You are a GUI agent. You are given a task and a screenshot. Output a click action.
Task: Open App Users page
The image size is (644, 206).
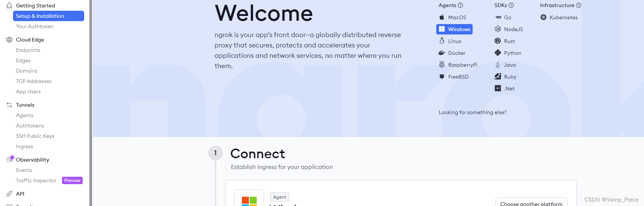pos(28,92)
